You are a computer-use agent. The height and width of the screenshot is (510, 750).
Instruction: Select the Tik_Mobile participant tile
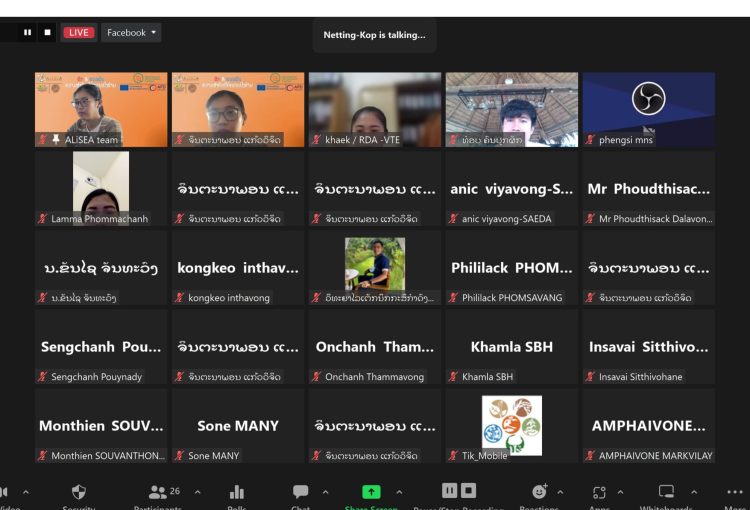click(511, 426)
